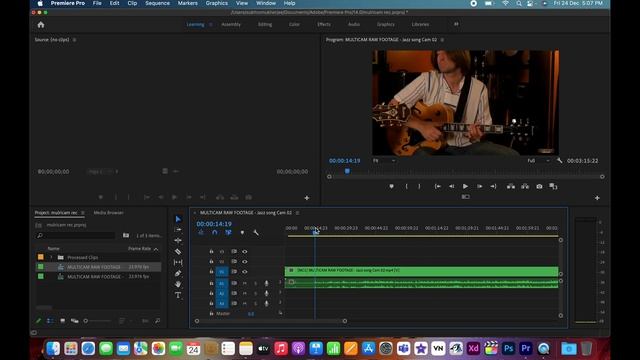Toggle V2 track output eye
The height and width of the screenshot is (360, 640).
244,262
